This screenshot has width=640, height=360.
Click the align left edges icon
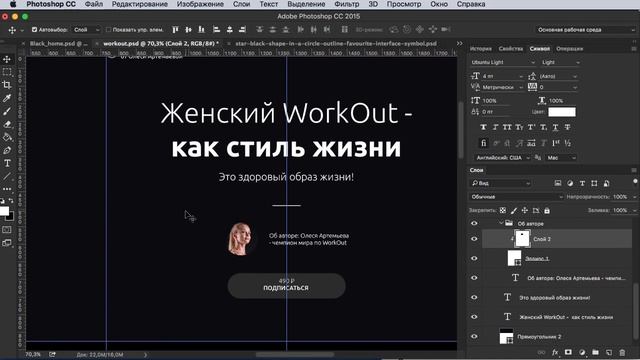(x=216, y=29)
